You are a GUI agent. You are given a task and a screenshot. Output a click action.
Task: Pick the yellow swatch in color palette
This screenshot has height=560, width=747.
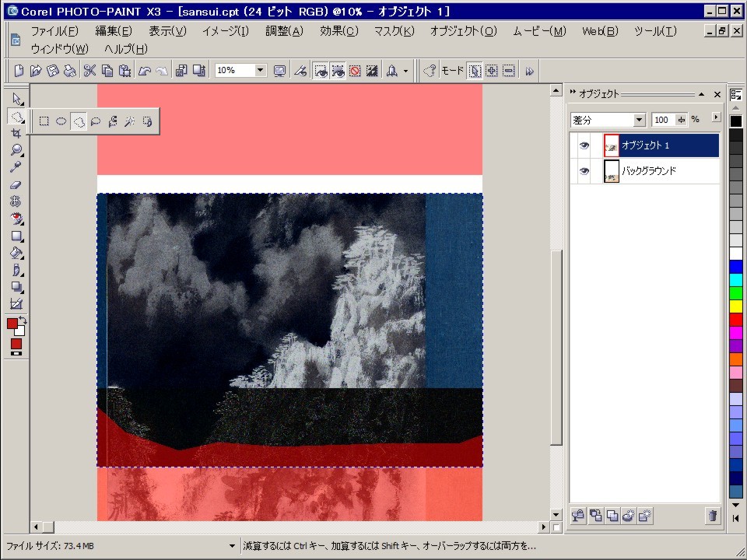pyautogui.click(x=735, y=306)
